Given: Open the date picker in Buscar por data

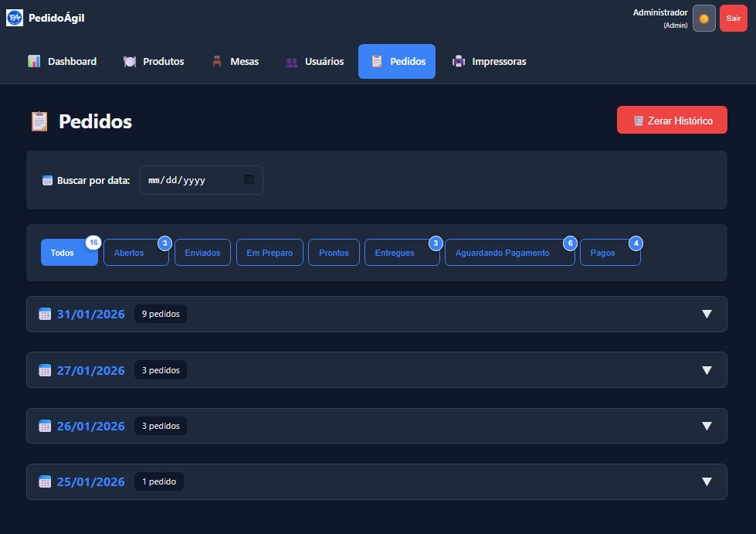Looking at the screenshot, I should point(249,179).
